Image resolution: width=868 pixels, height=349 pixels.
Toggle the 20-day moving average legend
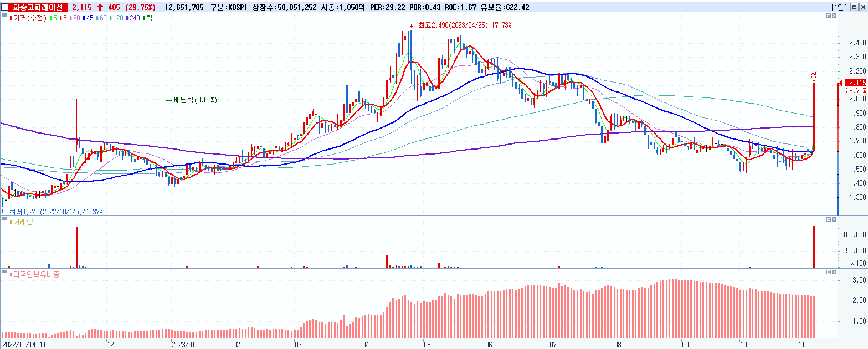coord(74,18)
